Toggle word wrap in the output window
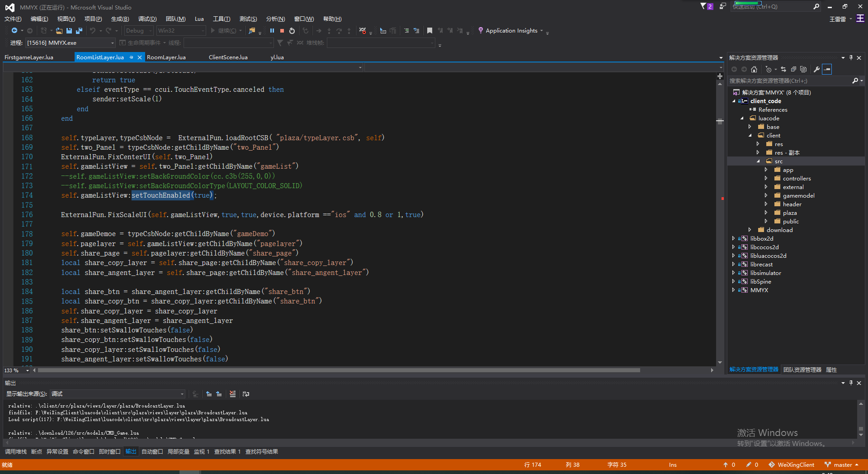868x474 pixels. coord(246,394)
